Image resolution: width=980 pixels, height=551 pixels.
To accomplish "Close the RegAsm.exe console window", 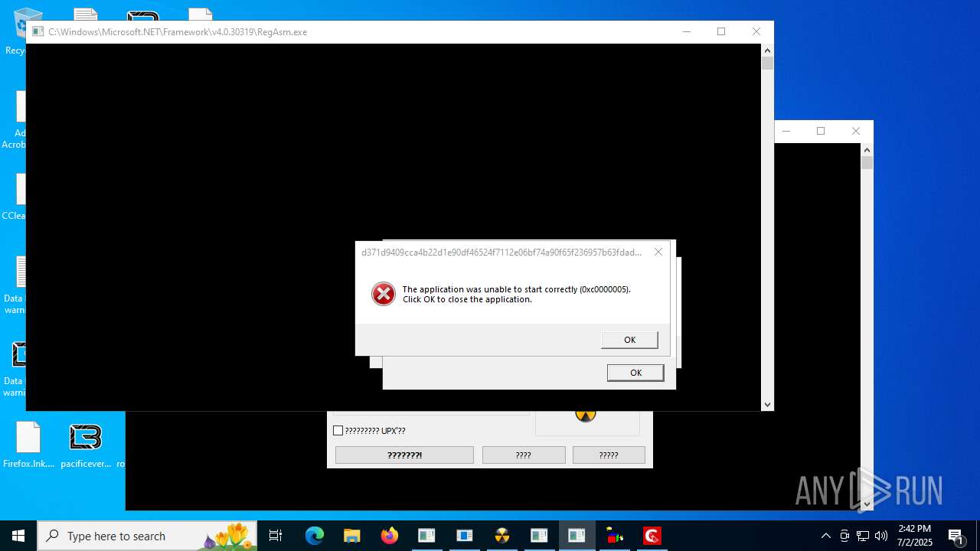I will pos(756,32).
